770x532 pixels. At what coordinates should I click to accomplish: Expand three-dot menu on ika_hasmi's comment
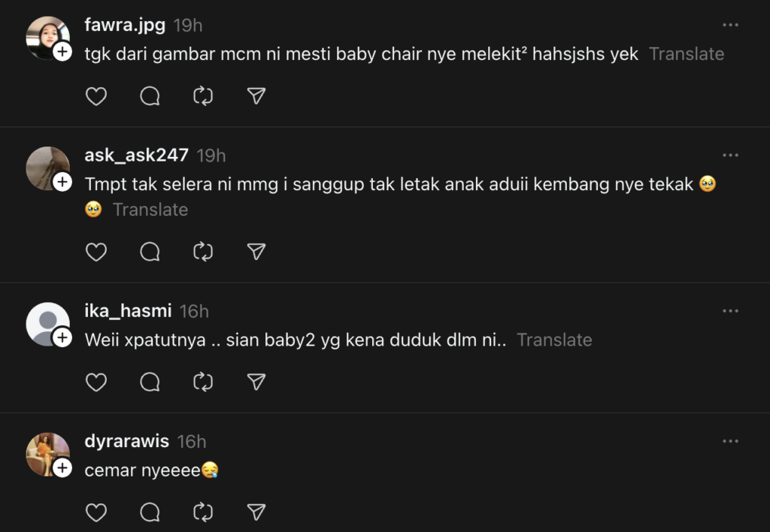[x=730, y=310]
